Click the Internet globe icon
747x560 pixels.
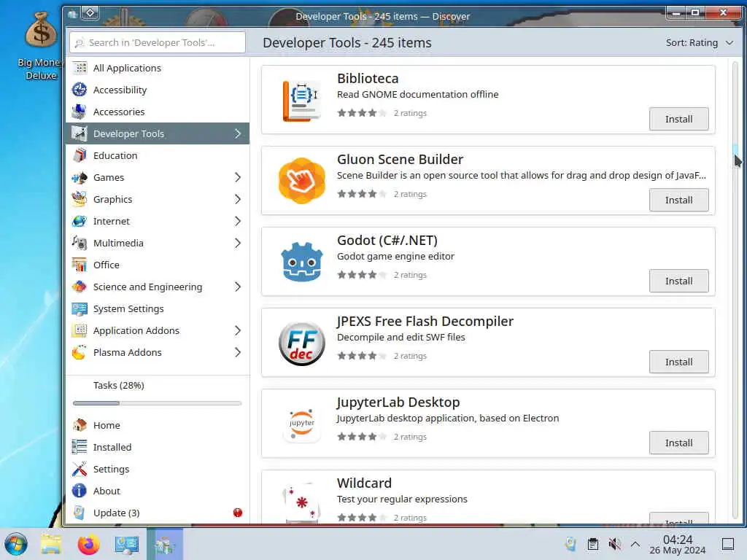[80, 222]
